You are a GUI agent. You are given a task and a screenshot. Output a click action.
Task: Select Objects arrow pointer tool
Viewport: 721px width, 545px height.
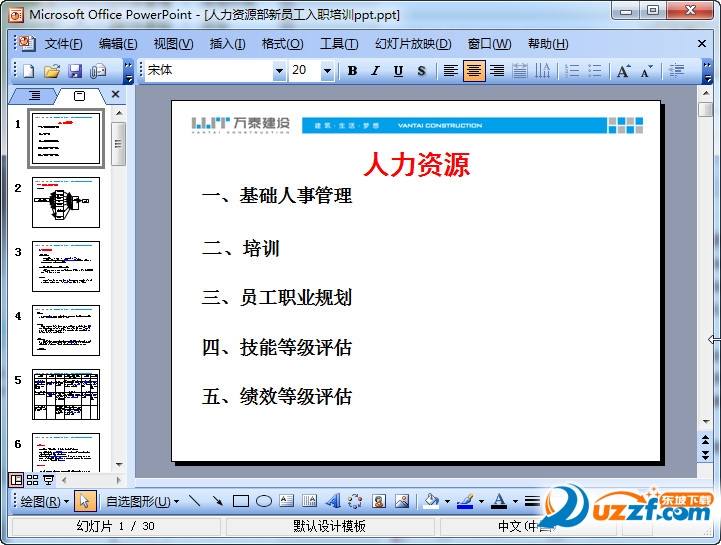[85, 501]
